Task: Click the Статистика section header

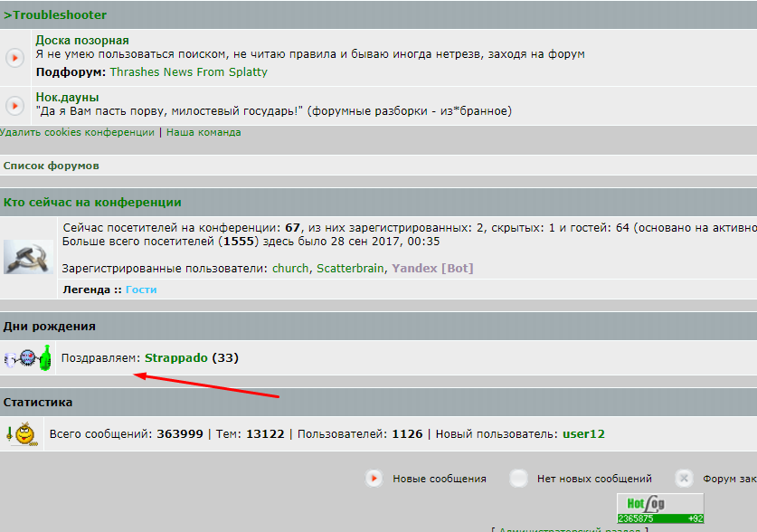Action: click(38, 402)
